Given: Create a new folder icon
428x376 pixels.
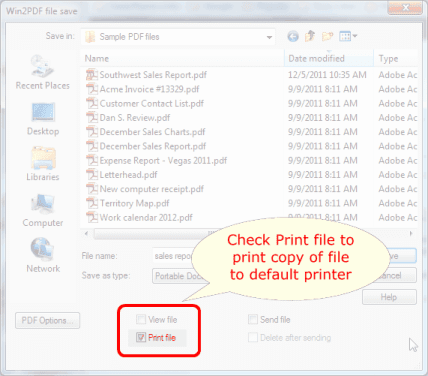Looking at the screenshot, I should tap(327, 36).
